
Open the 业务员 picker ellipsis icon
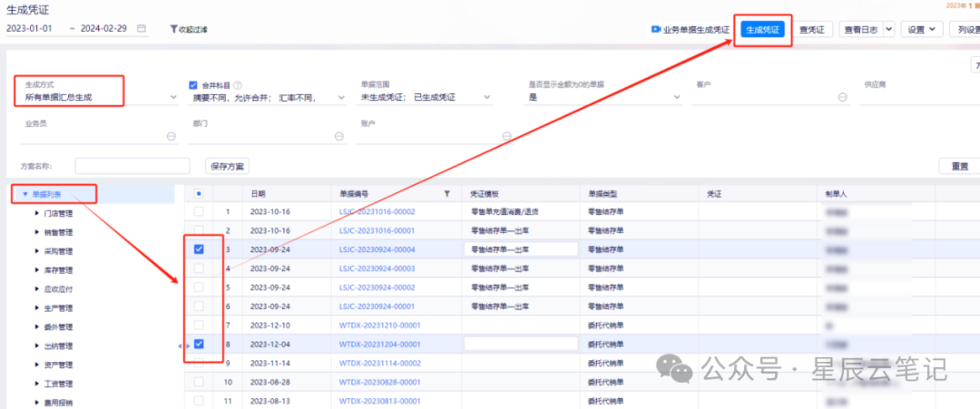click(x=171, y=136)
